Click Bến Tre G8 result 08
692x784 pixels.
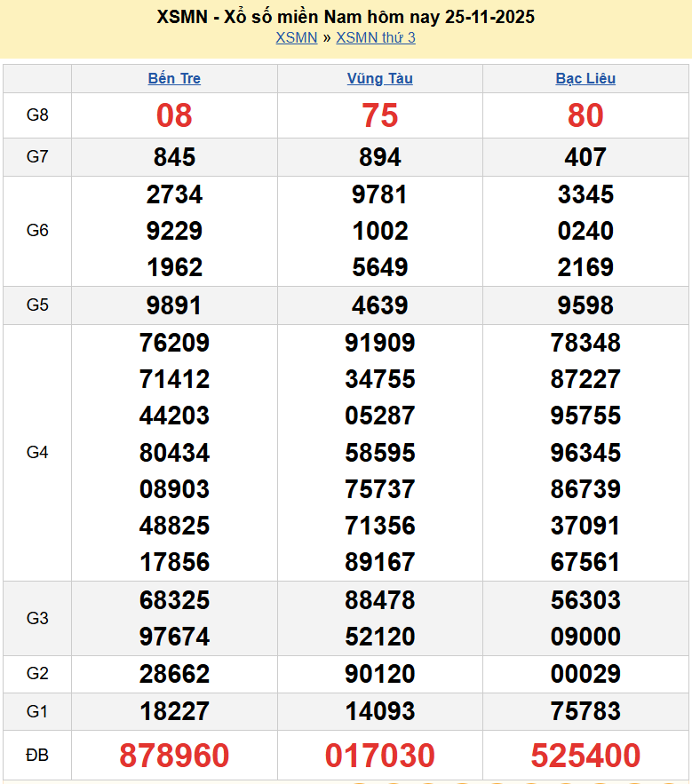pos(174,115)
